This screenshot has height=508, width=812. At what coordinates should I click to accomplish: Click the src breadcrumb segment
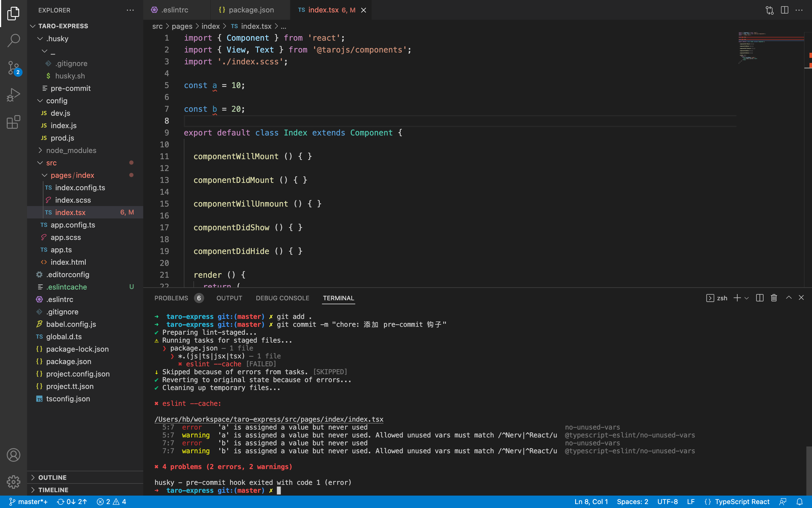(x=157, y=26)
